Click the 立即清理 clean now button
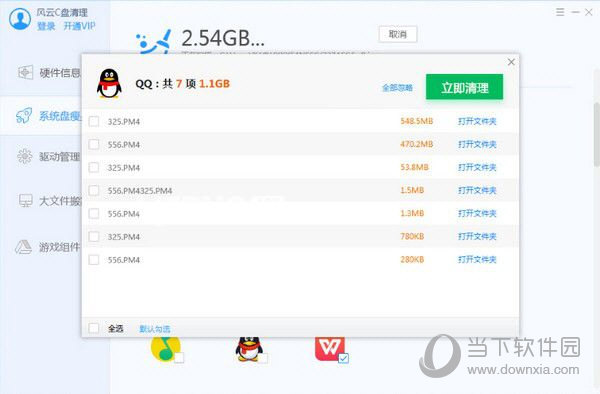 click(464, 87)
